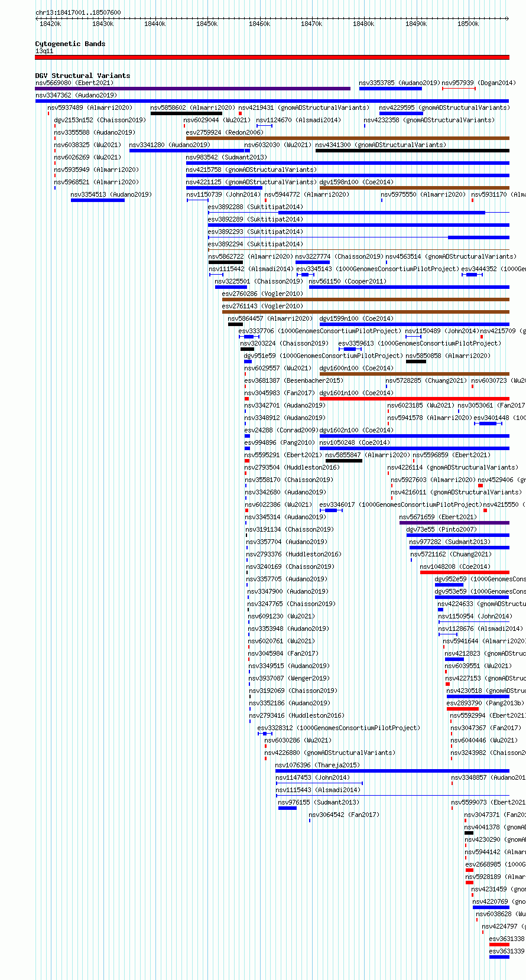Select nsv1147453 (John2014) label
This screenshot has height=980, width=526.
312,777
